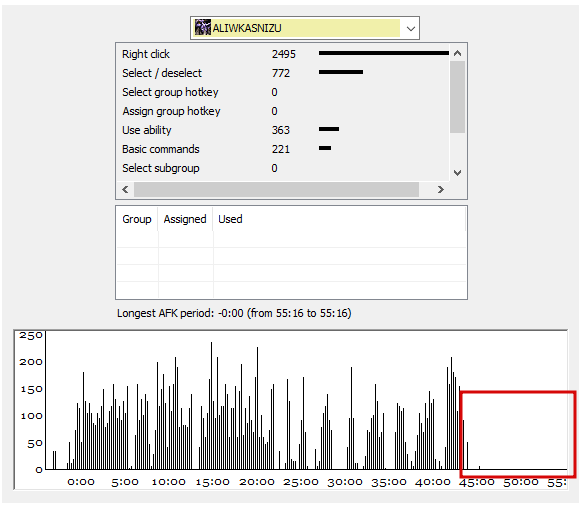582x507 pixels.
Task: Click the horizontal scrollbar thumb of actions list
Action: tap(276, 190)
